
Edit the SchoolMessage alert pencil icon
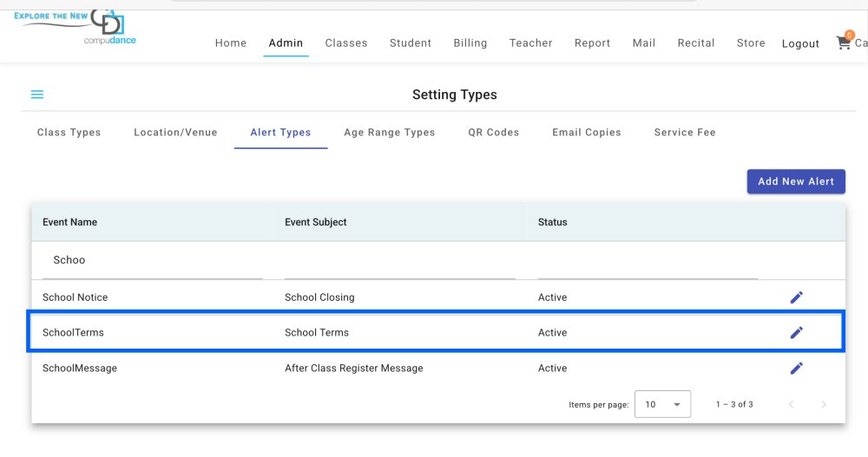click(796, 369)
